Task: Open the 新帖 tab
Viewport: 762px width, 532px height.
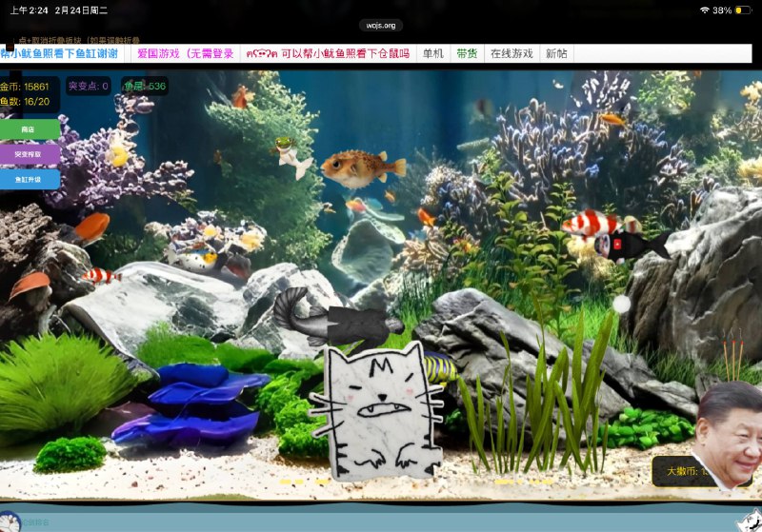Action: click(556, 54)
